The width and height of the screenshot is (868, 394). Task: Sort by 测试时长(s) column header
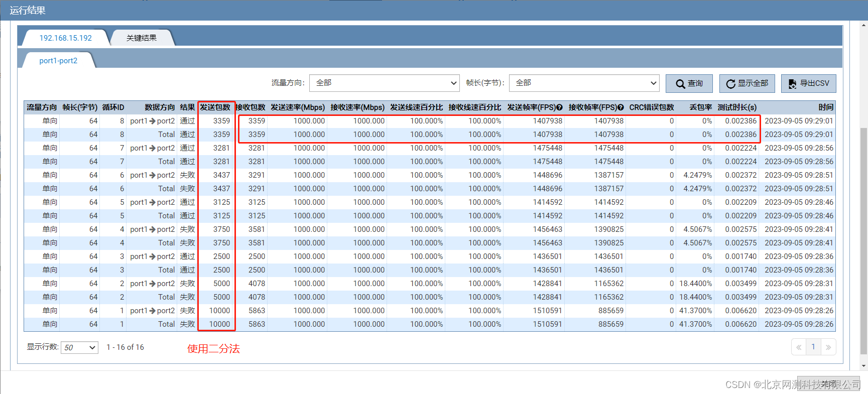(737, 107)
